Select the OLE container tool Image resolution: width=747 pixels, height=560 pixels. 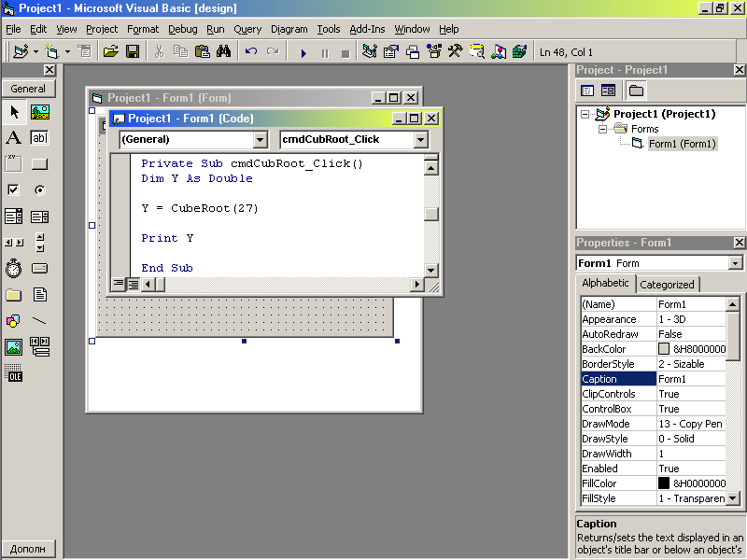(x=14, y=372)
